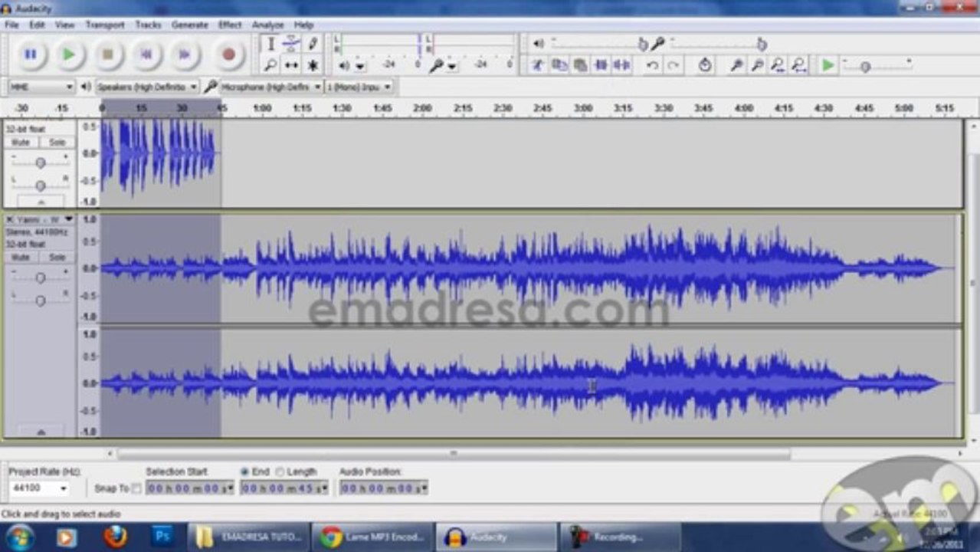Screen dimensions: 980x552
Task: Click the Cut scissors icon
Action: [x=538, y=65]
